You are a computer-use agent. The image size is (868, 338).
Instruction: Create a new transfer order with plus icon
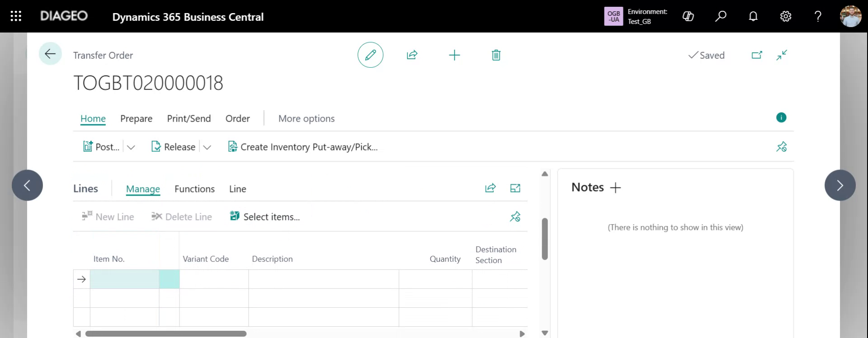[x=454, y=55]
